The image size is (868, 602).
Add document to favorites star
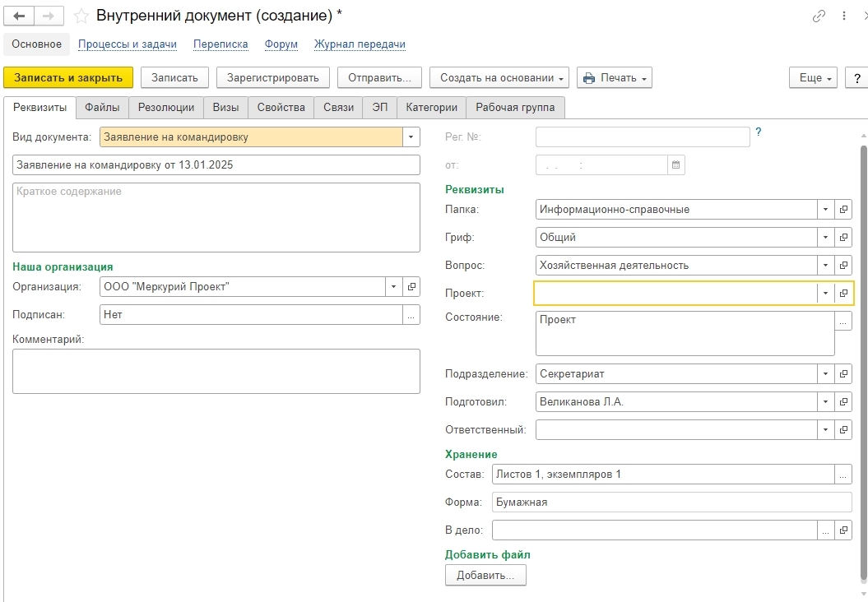pos(81,16)
